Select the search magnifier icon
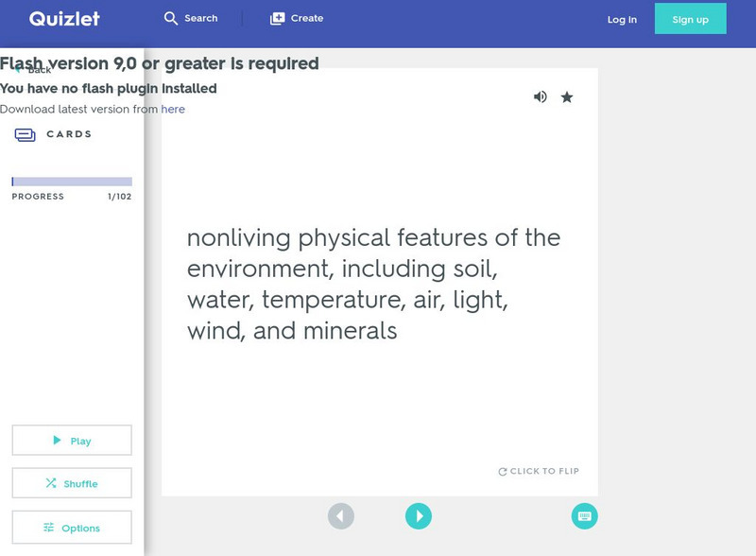 coord(170,17)
